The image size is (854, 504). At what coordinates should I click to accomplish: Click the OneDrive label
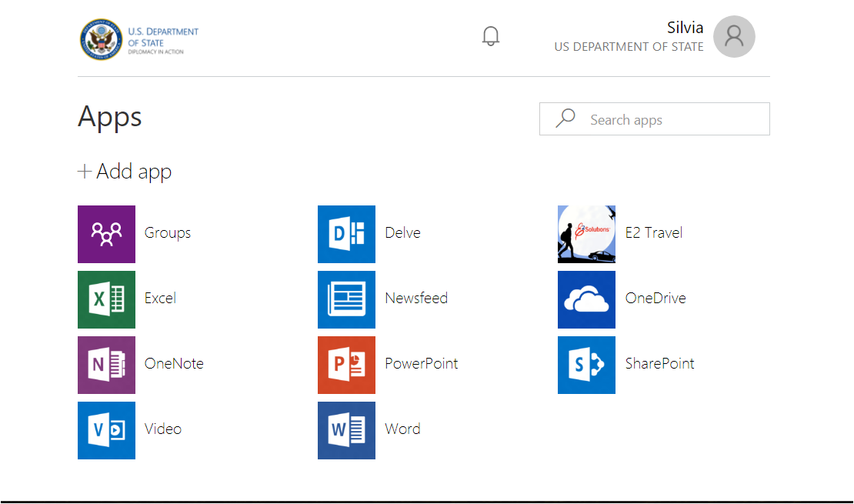tap(656, 298)
